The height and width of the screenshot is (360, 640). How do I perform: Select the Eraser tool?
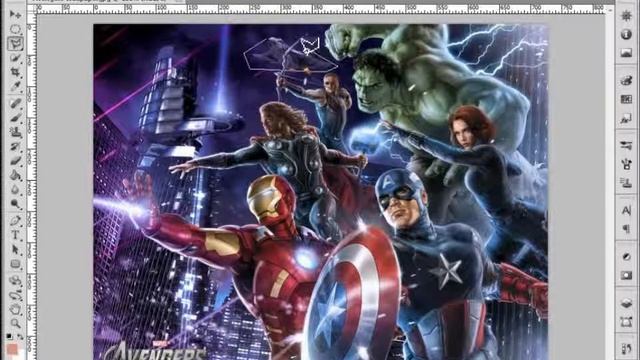[x=15, y=160]
